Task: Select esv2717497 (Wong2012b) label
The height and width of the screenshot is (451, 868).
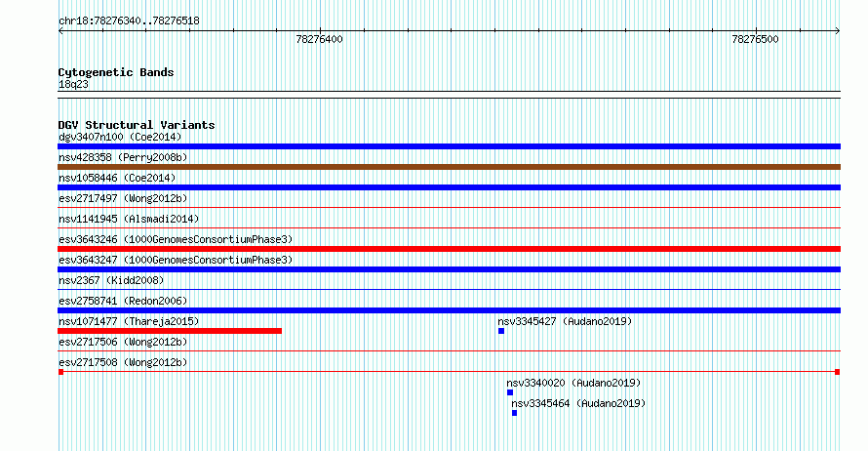Action: (x=123, y=198)
